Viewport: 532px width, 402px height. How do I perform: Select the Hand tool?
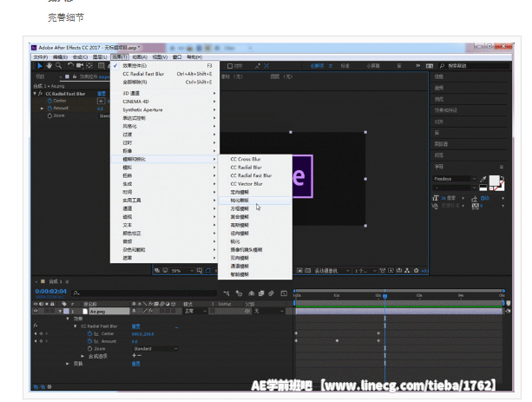(49, 65)
